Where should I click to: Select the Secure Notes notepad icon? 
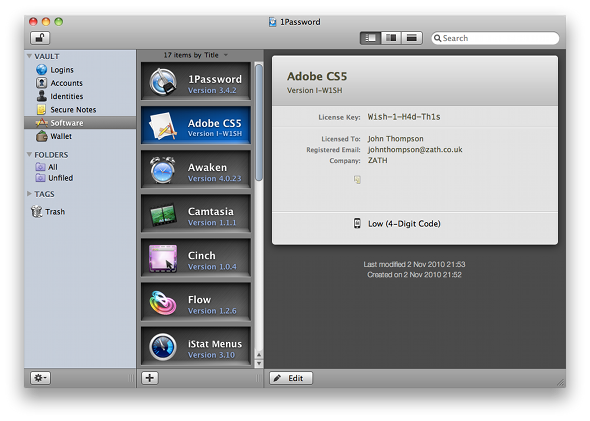tap(41, 109)
